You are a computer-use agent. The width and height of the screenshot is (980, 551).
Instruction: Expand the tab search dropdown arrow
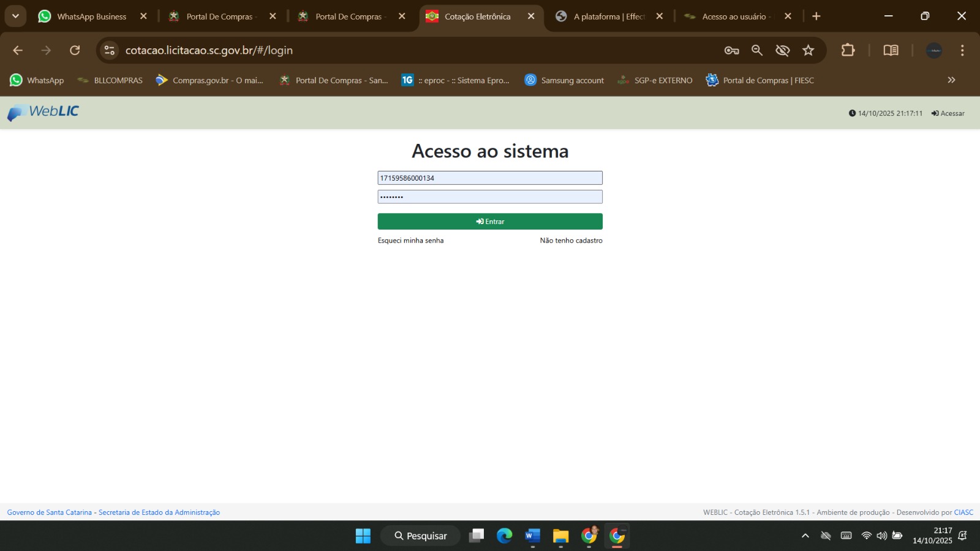click(15, 17)
